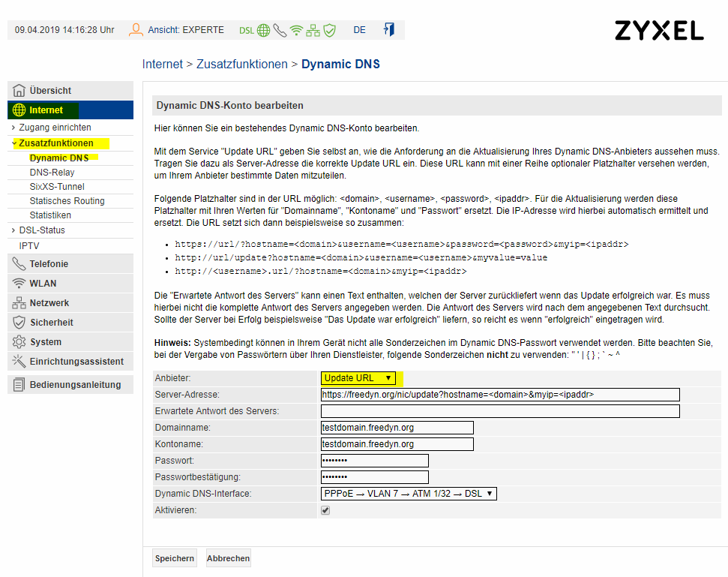The width and height of the screenshot is (728, 577).
Task: Open the Telefonie menu section
Action: pyautogui.click(x=49, y=264)
